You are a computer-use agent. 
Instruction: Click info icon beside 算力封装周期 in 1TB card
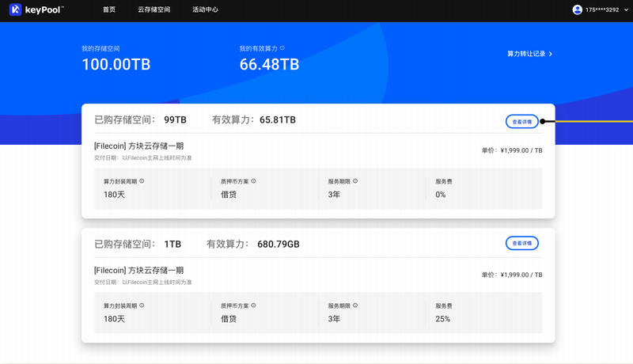142,305
